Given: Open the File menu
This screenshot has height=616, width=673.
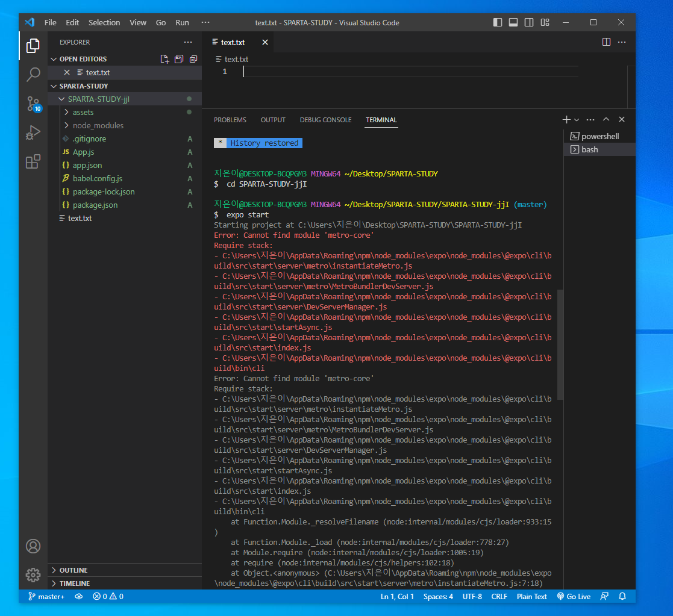Looking at the screenshot, I should tap(50, 22).
